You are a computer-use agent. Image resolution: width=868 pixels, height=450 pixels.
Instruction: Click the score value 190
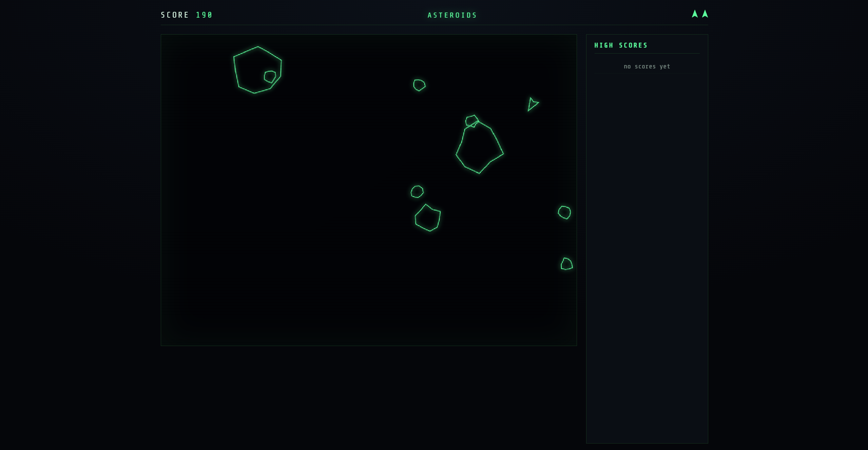tap(204, 15)
